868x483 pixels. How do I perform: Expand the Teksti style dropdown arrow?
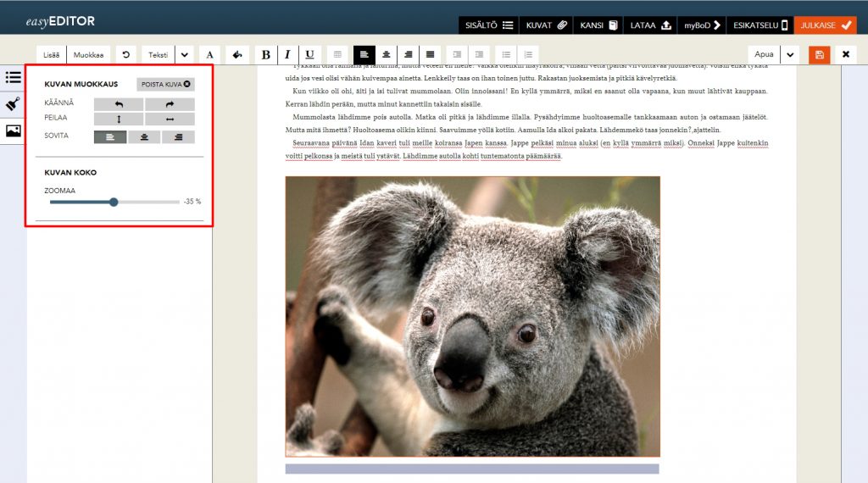[184, 55]
